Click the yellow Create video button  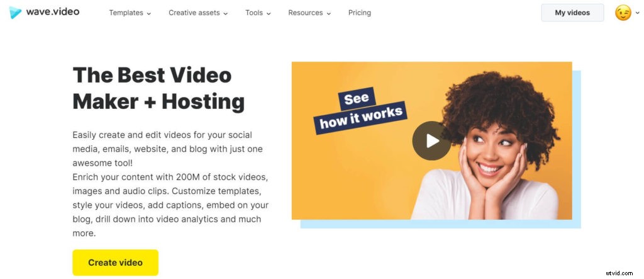click(116, 263)
